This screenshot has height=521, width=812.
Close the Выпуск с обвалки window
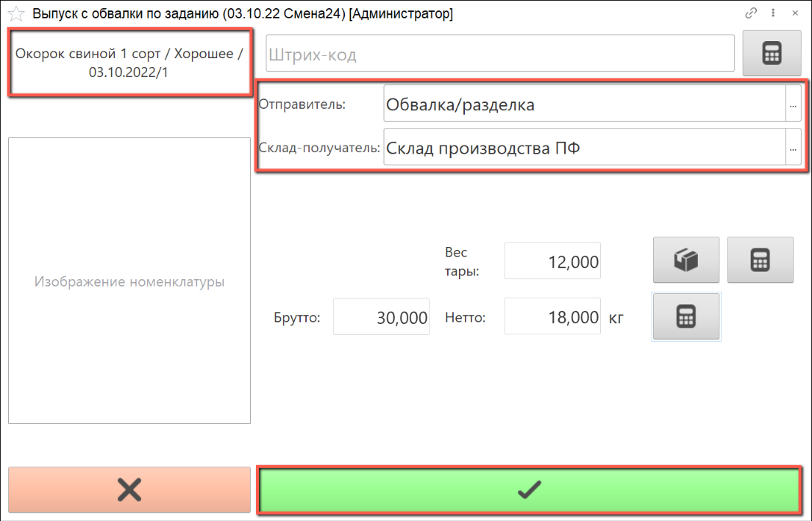(x=795, y=13)
